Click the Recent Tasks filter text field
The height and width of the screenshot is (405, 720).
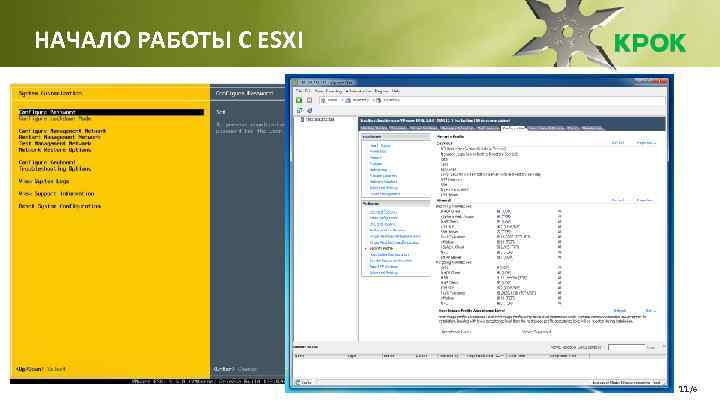625,347
